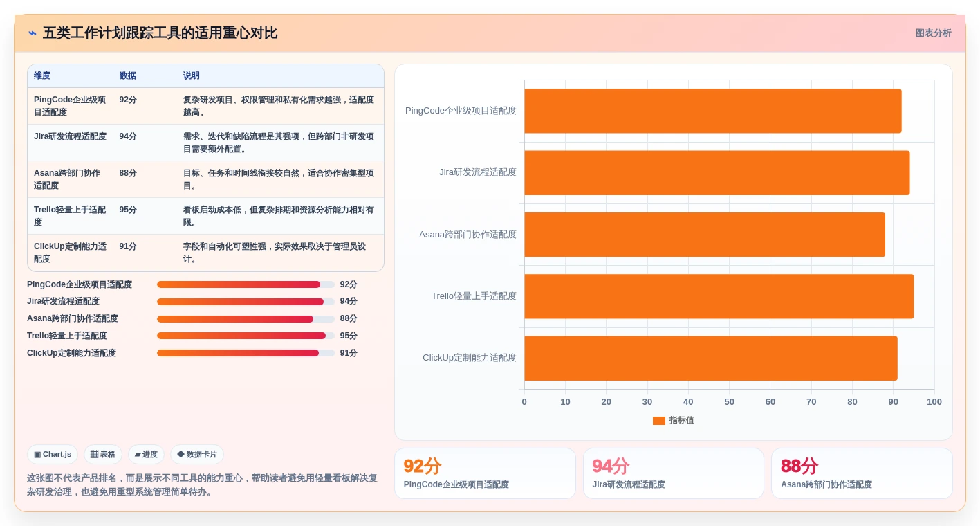
Task: Click description starting 看板启动成本低
Action: (279, 216)
